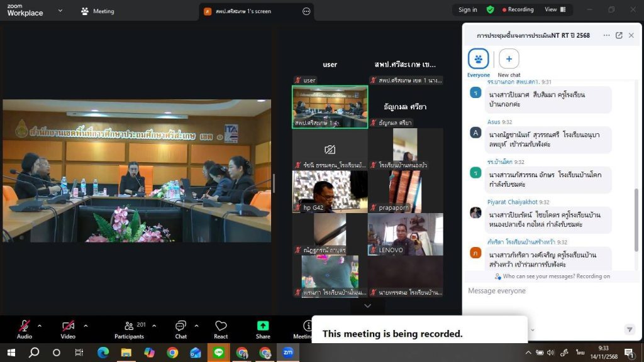Open the LINE app in the taskbar
Viewport: 644px width, 362px height.
click(x=219, y=353)
